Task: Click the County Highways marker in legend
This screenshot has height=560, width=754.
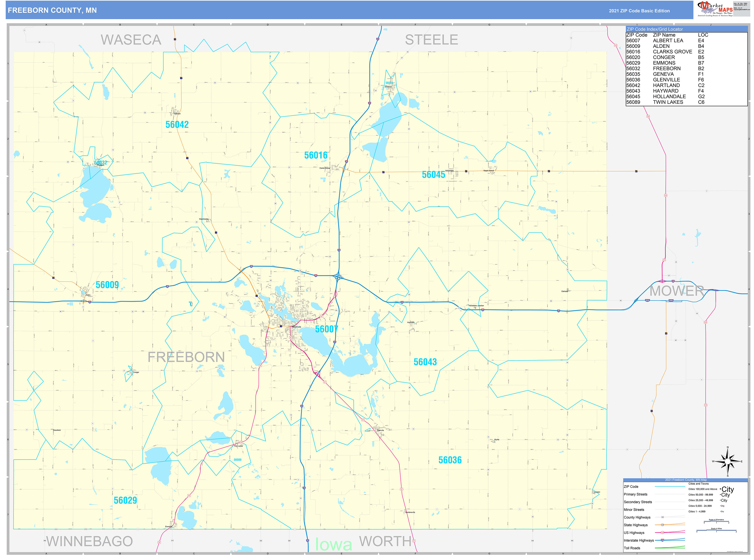Action: click(662, 517)
